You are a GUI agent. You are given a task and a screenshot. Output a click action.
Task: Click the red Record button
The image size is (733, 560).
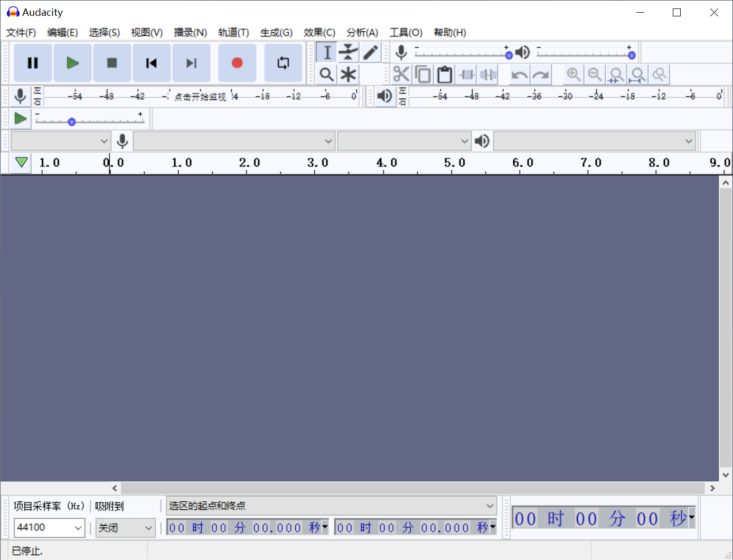click(237, 63)
